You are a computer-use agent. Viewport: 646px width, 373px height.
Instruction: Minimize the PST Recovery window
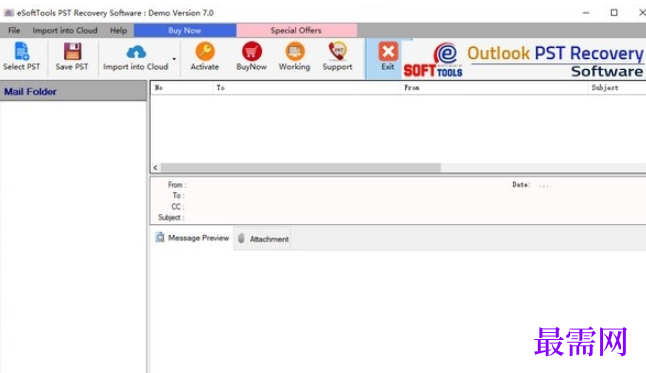tap(586, 13)
